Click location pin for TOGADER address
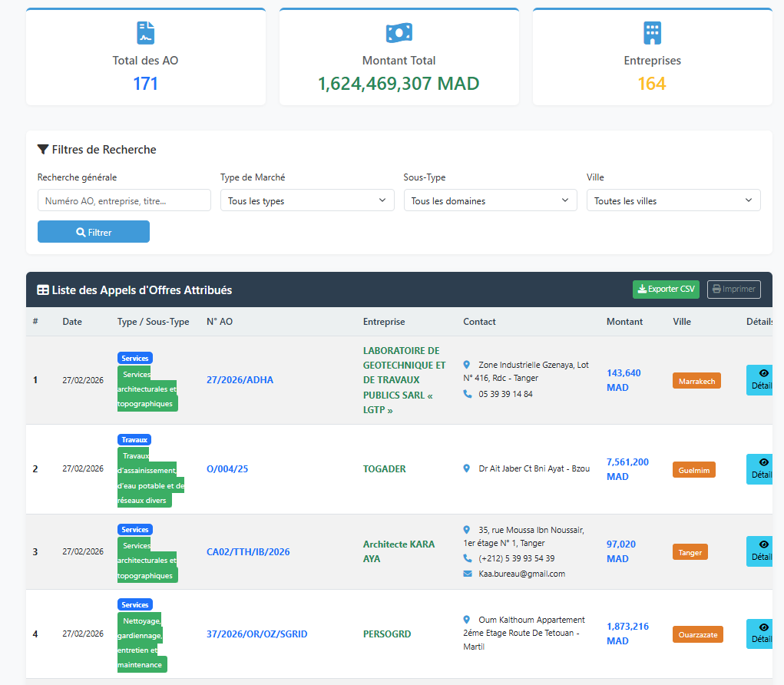The width and height of the screenshot is (784, 685). click(x=468, y=468)
